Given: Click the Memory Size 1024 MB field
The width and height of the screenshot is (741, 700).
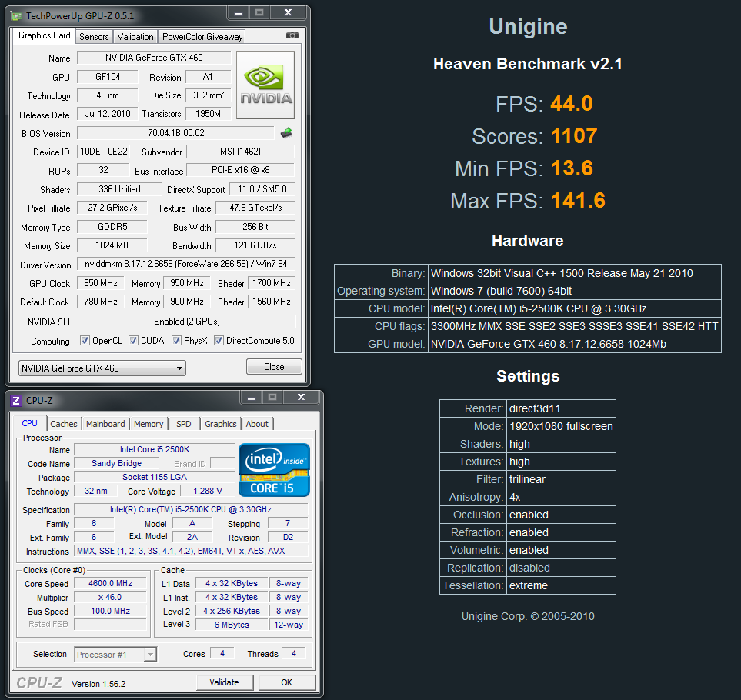Looking at the screenshot, I should (x=112, y=245).
